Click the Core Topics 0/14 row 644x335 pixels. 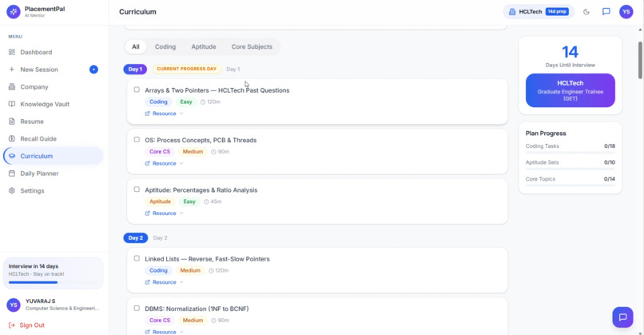coord(570,179)
